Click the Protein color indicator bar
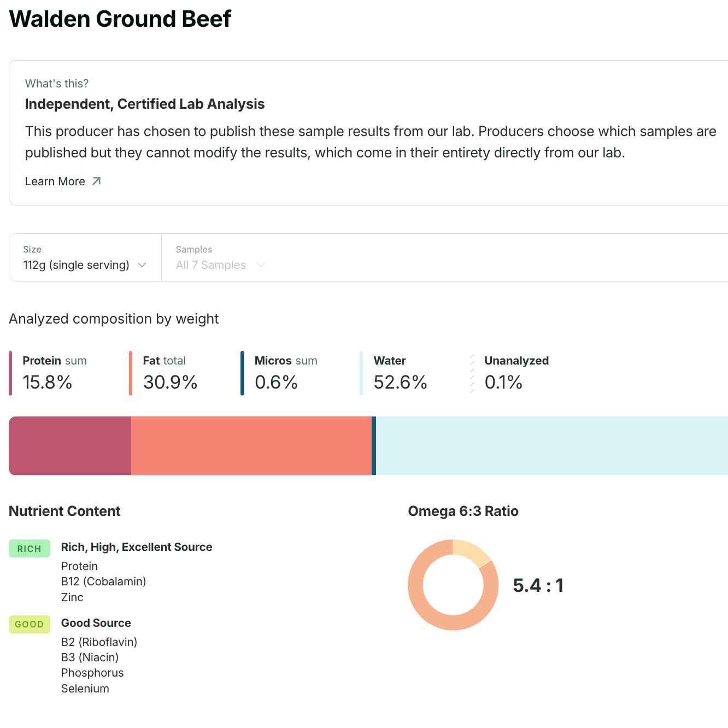This screenshot has height=728, width=728. [x=10, y=373]
